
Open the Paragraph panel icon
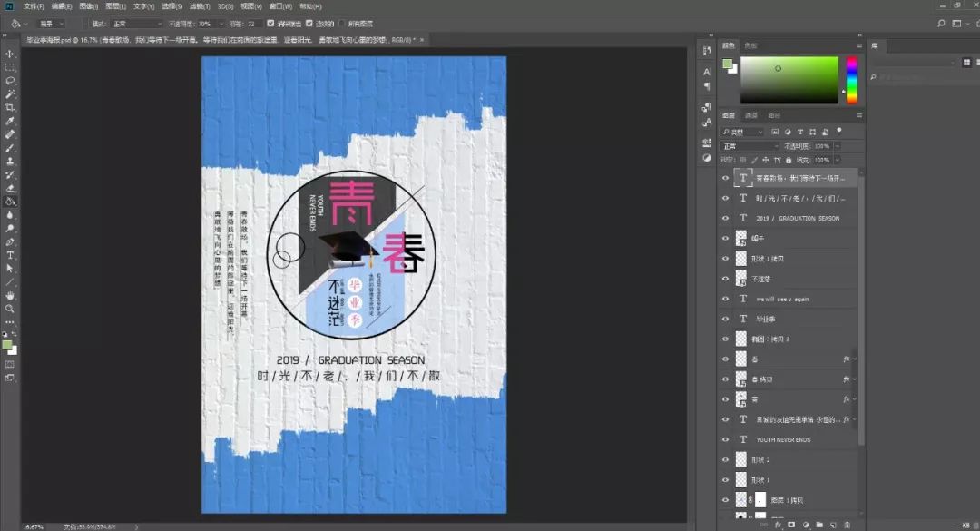pyautogui.click(x=707, y=86)
